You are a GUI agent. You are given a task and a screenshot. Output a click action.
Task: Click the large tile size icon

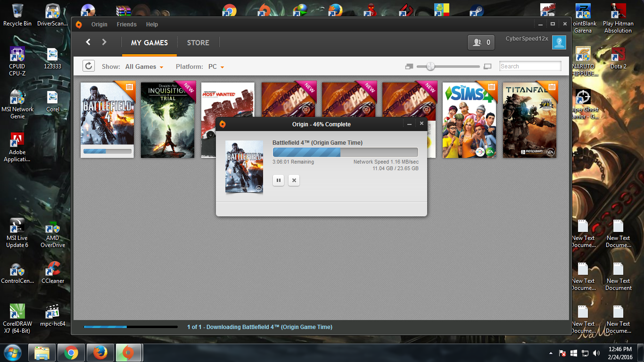487,66
